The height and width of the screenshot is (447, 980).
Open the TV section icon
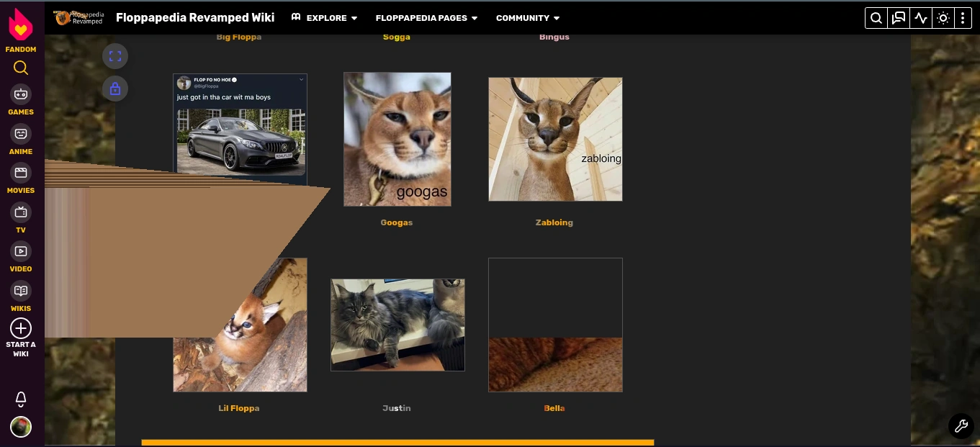pyautogui.click(x=21, y=212)
